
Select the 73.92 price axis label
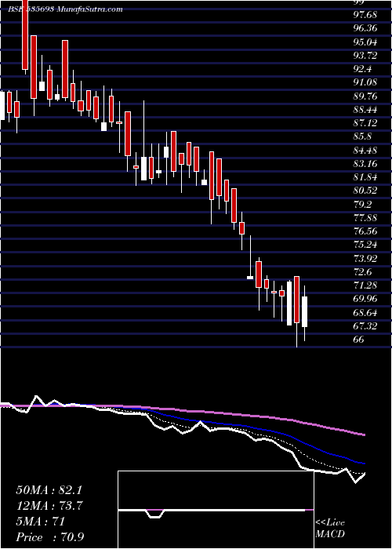365,258
